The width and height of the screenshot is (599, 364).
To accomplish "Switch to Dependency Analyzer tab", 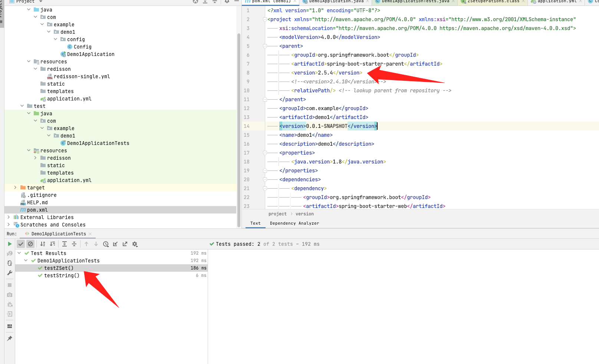I will pyautogui.click(x=294, y=223).
